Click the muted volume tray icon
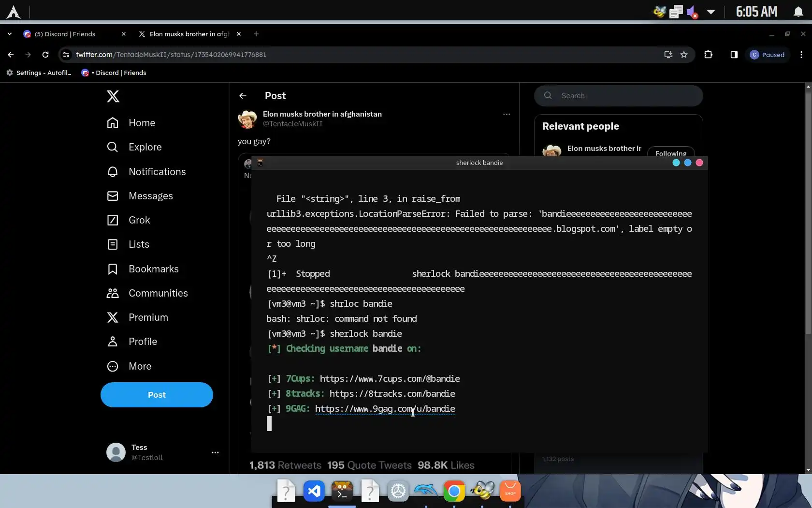Viewport: 812px width, 508px height. (x=692, y=12)
